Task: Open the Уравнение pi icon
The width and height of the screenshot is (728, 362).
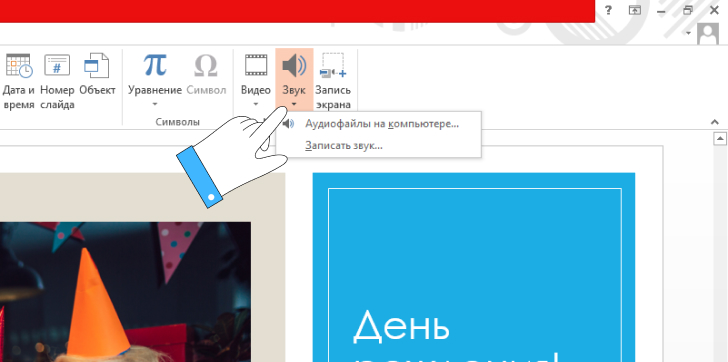Action: (155, 65)
